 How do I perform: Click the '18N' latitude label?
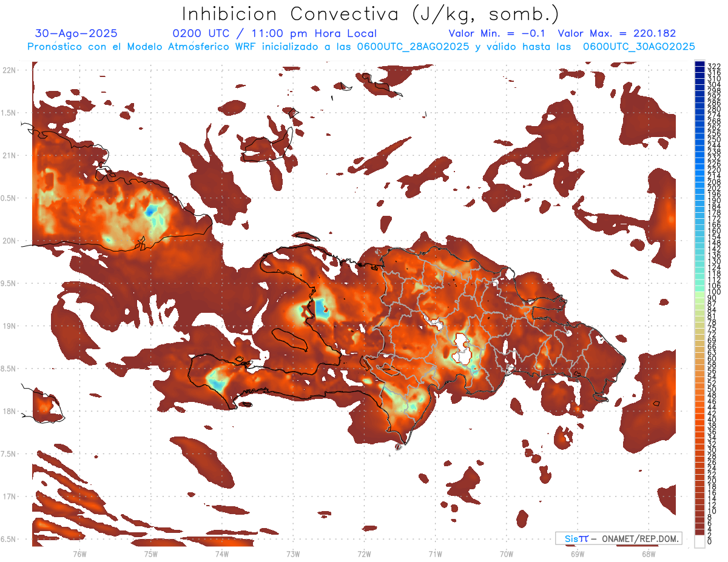[9, 411]
